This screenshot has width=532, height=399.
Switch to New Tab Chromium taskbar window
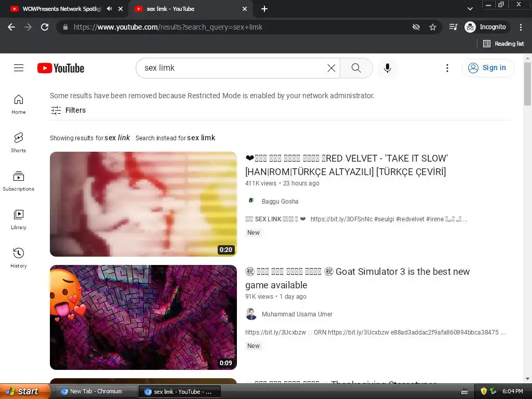tap(96, 392)
